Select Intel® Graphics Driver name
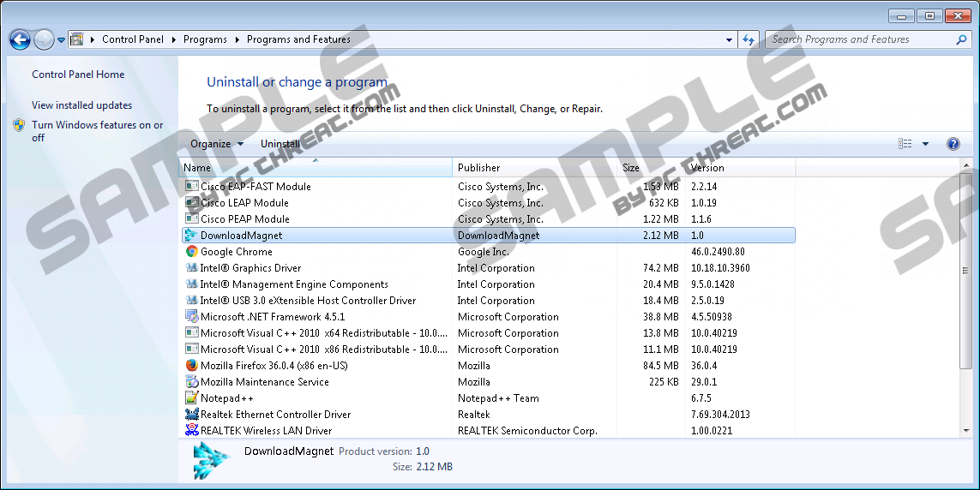The height and width of the screenshot is (490, 980). click(x=250, y=268)
